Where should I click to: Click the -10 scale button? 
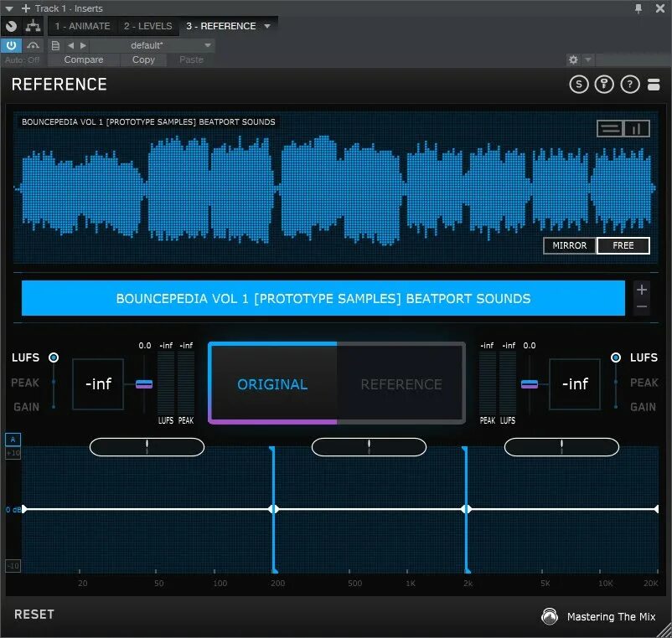click(13, 566)
